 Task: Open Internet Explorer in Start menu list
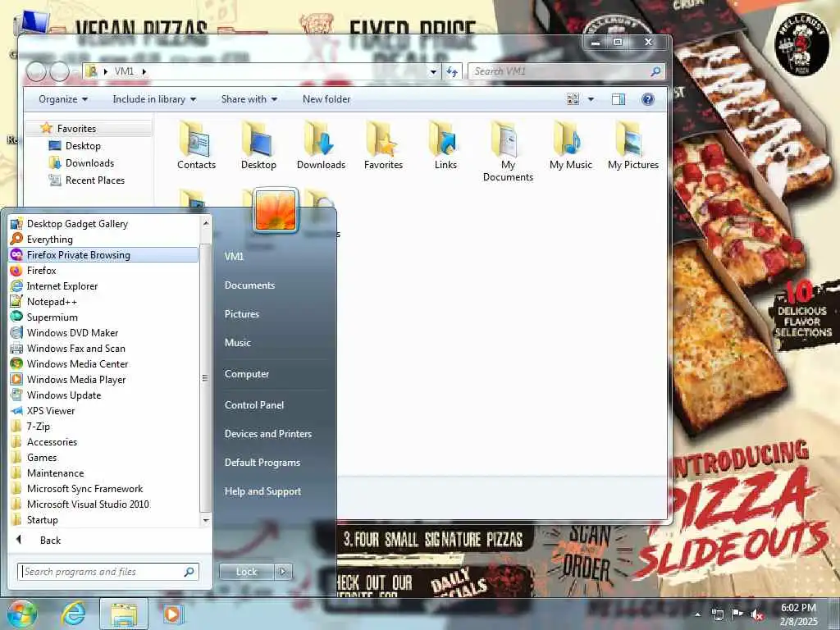[x=103, y=285]
